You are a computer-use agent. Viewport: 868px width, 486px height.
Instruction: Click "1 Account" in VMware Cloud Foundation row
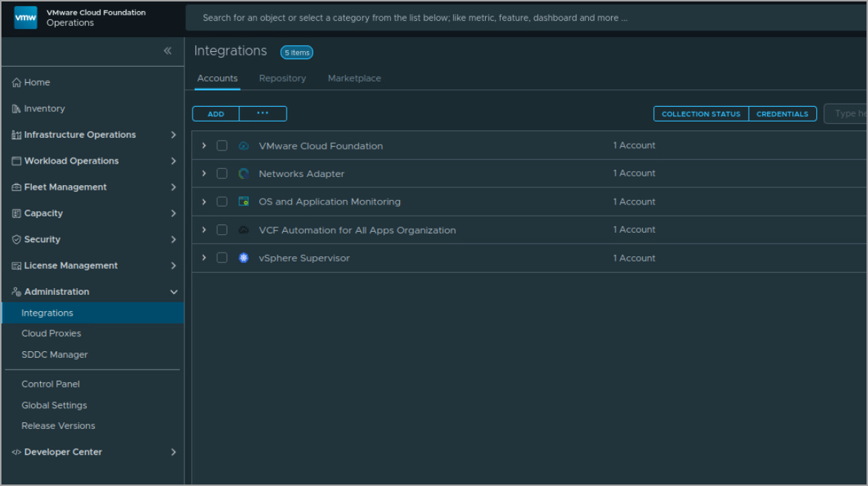634,146
